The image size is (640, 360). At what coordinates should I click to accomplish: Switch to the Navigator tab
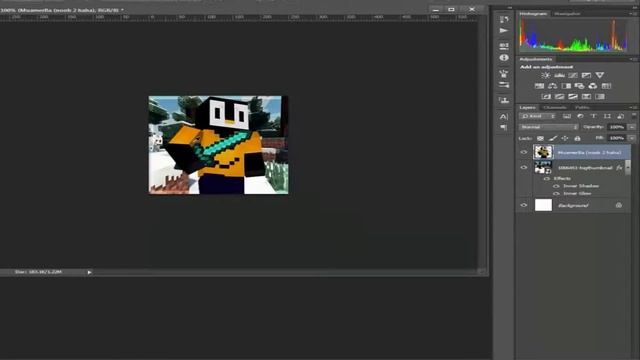(x=567, y=14)
